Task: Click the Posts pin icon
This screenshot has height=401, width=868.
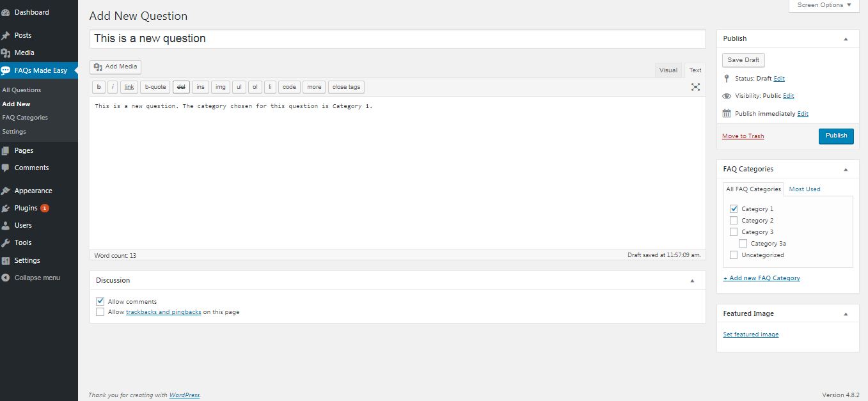Action: pyautogui.click(x=6, y=35)
